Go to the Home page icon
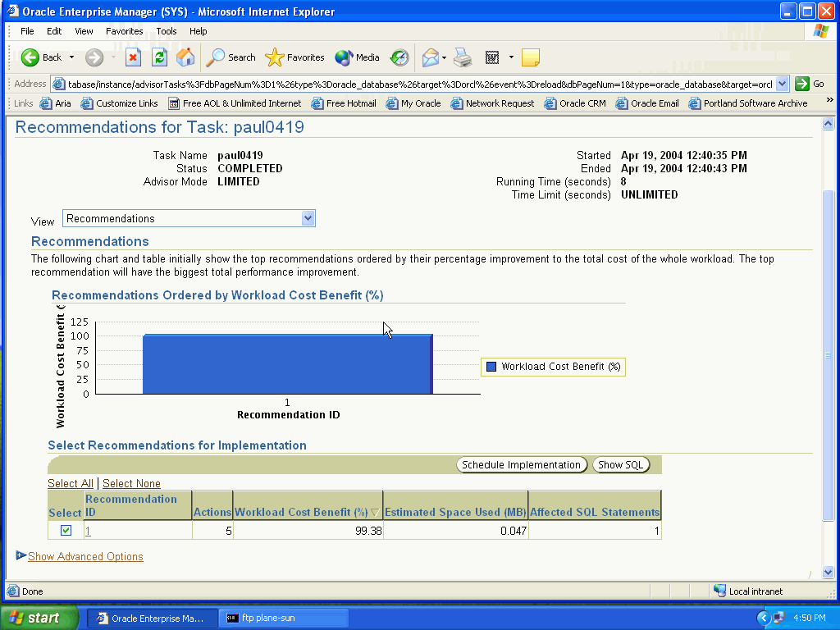 (185, 57)
